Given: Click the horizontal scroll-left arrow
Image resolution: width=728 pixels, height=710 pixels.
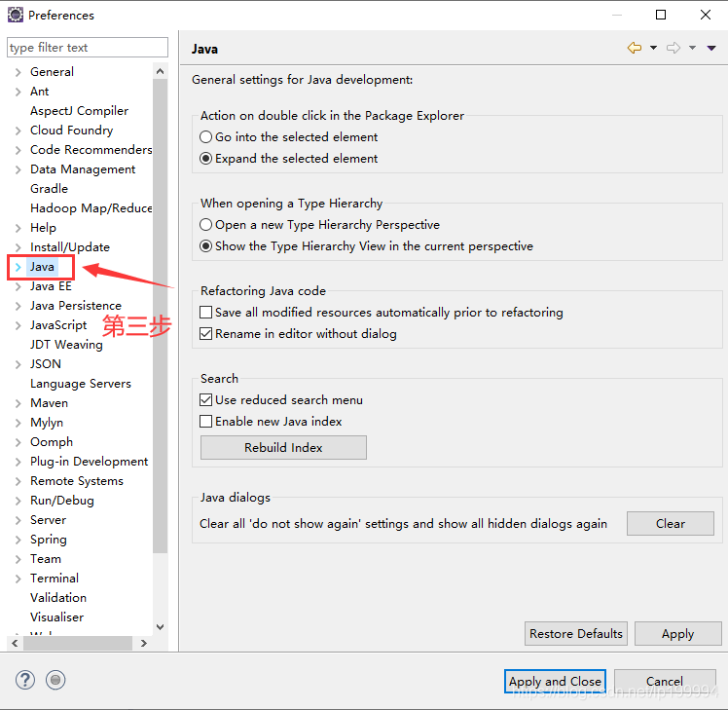Looking at the screenshot, I should pos(15,643).
